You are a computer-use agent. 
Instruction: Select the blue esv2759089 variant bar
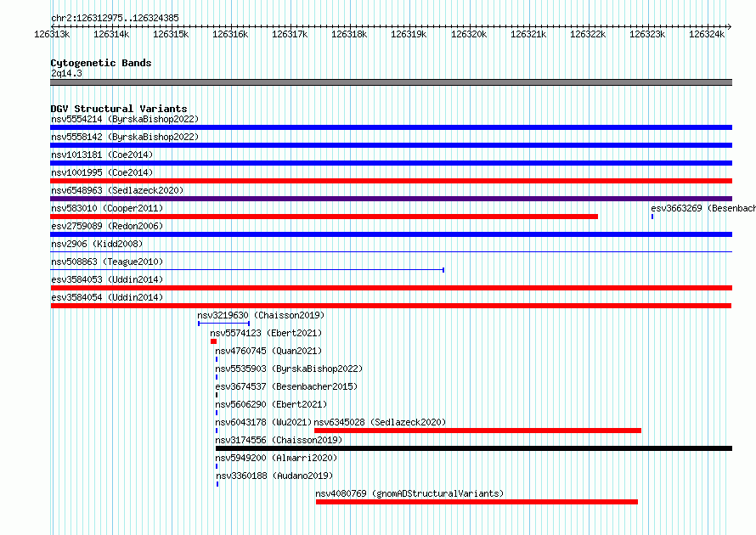tap(391, 234)
